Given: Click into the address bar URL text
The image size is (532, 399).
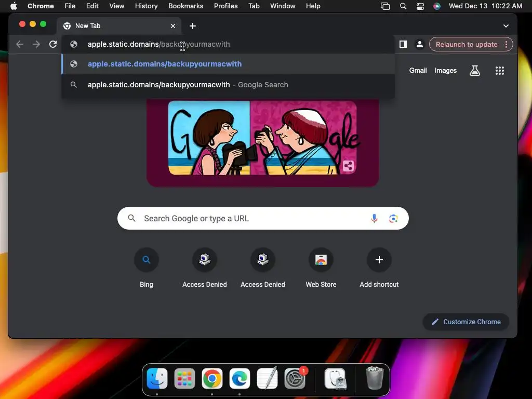Looking at the screenshot, I should (x=158, y=44).
